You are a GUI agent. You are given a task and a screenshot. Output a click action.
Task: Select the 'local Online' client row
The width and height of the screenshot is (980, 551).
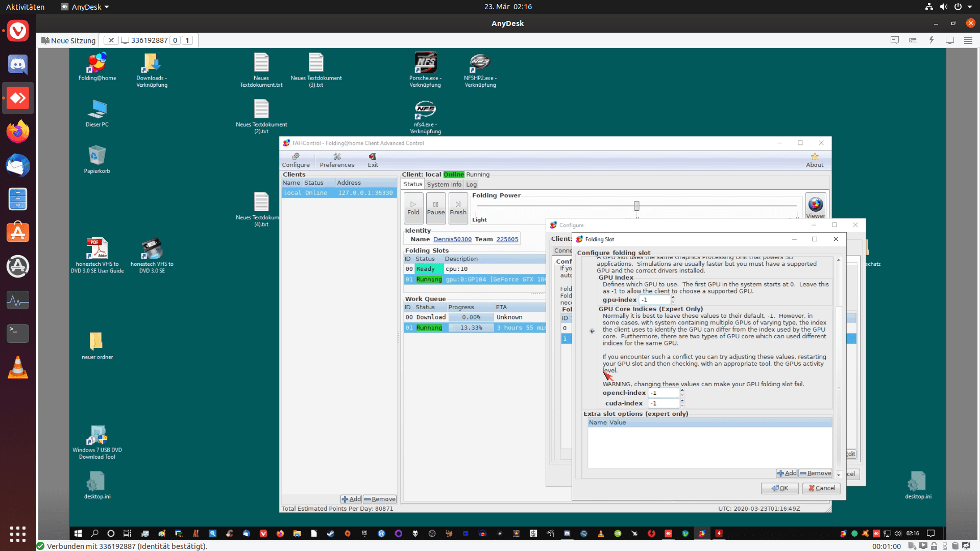coord(338,192)
